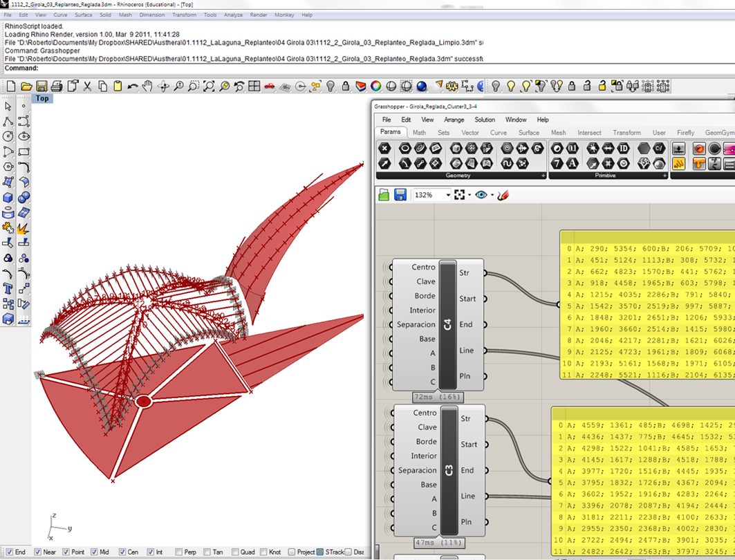Select the Circle tool in left sidebar
Image resolution: width=735 pixels, height=560 pixels.
(8, 136)
